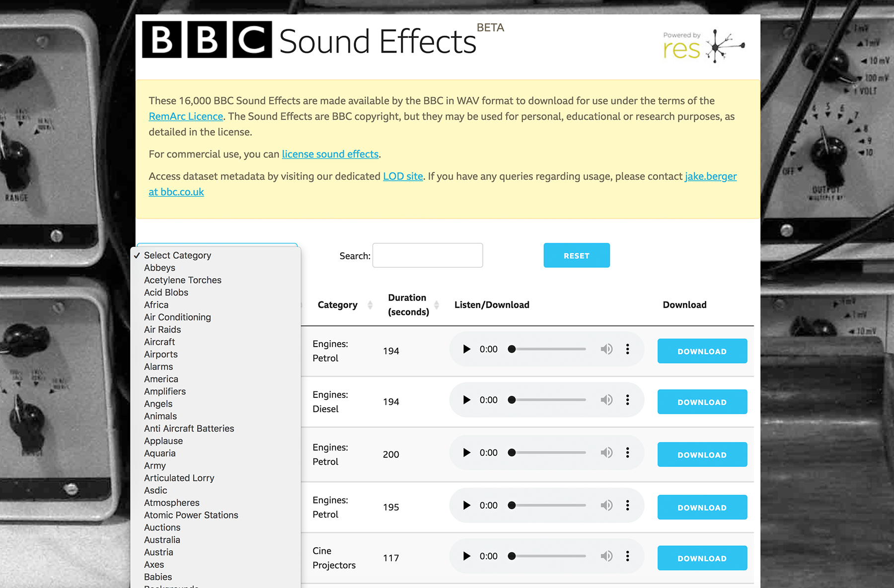Screen dimensions: 894x588
Task: Mute the first Engines: Petrol 194 player
Action: coord(606,349)
